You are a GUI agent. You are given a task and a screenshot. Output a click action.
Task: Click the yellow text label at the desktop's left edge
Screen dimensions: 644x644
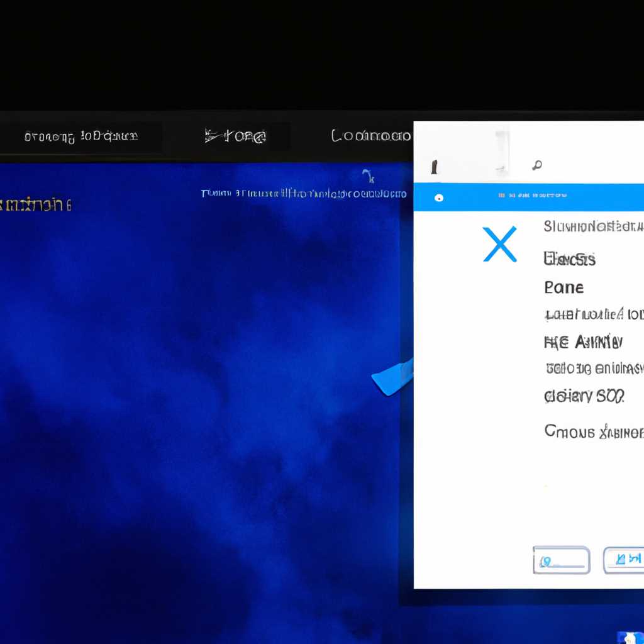pos(36,204)
